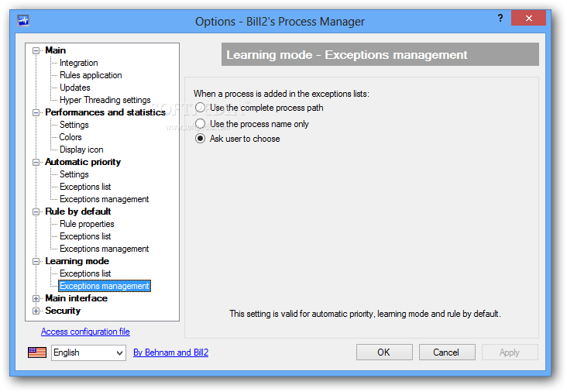This screenshot has width=567, height=392.
Task: Collapse the Learning mode tree node
Action: (36, 261)
